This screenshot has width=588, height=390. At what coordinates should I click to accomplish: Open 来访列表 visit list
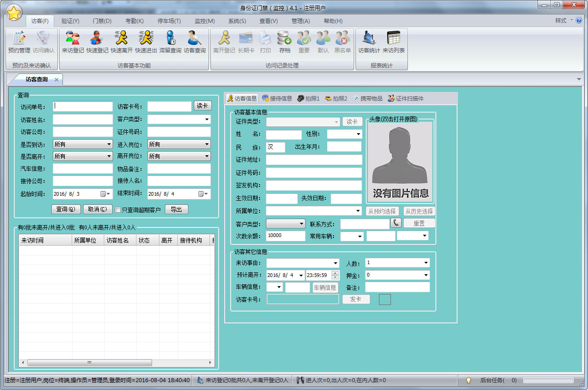coord(394,42)
